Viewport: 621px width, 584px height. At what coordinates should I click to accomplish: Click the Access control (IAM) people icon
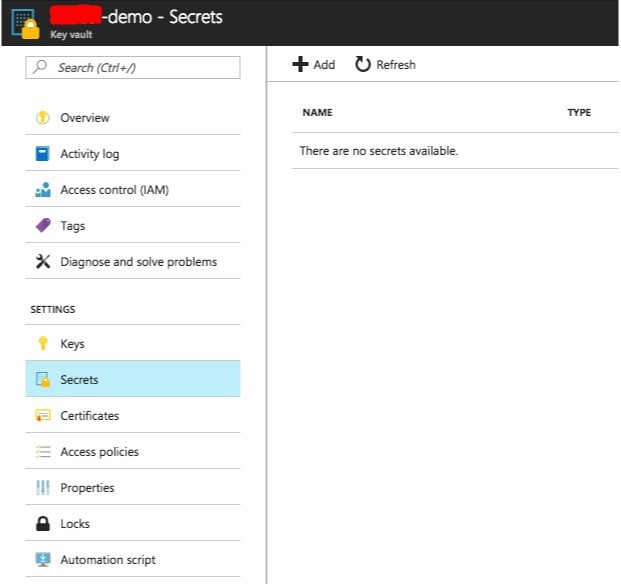tap(43, 190)
